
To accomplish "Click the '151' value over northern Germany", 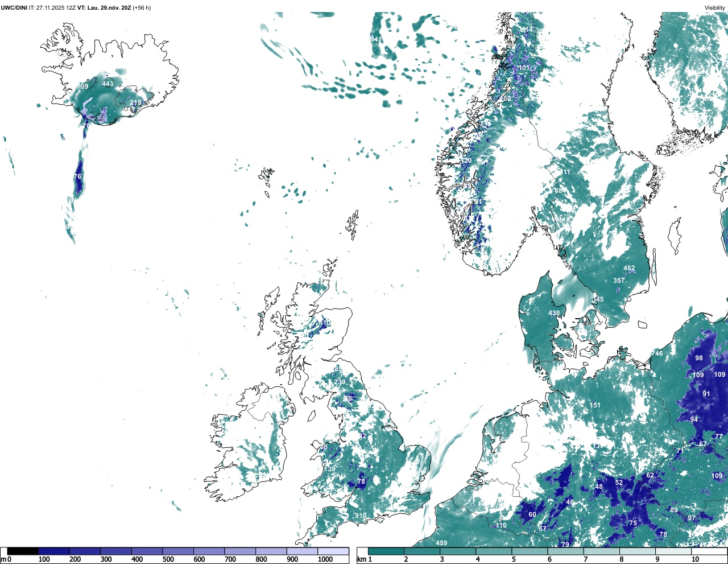I will click(x=595, y=405).
